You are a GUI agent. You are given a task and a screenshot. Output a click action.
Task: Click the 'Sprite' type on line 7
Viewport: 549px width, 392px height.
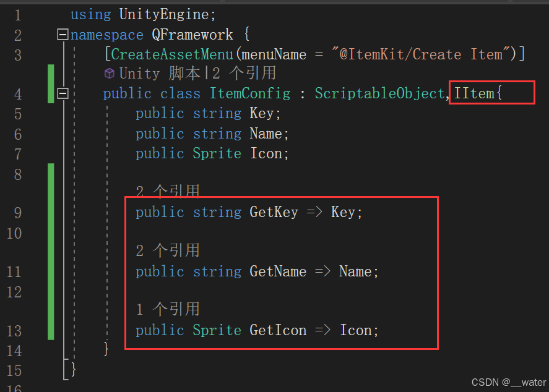point(217,153)
